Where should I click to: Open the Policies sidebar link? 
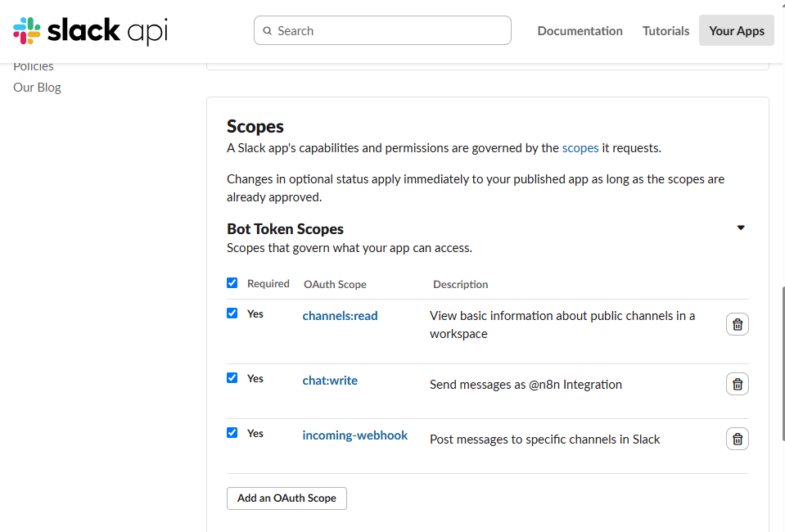[x=34, y=66]
